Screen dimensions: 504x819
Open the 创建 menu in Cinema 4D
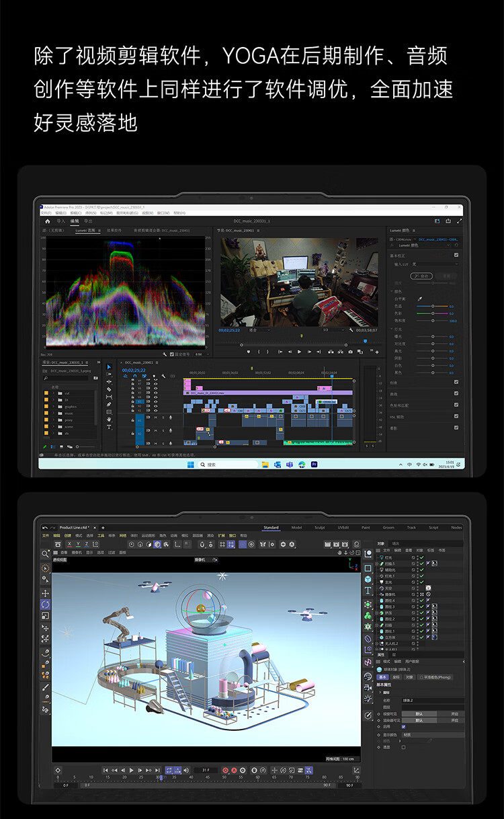(67, 536)
